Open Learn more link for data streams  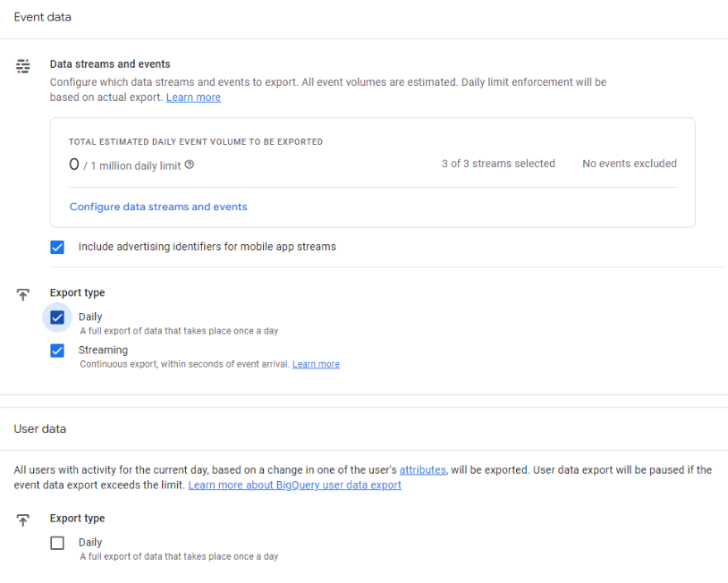193,97
